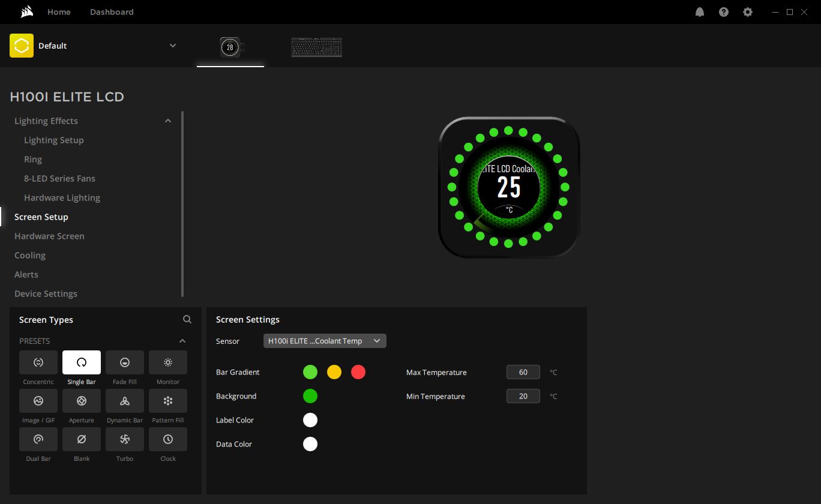Select the Concentric screen preset
Image resolution: width=821 pixels, height=504 pixels.
(38, 362)
